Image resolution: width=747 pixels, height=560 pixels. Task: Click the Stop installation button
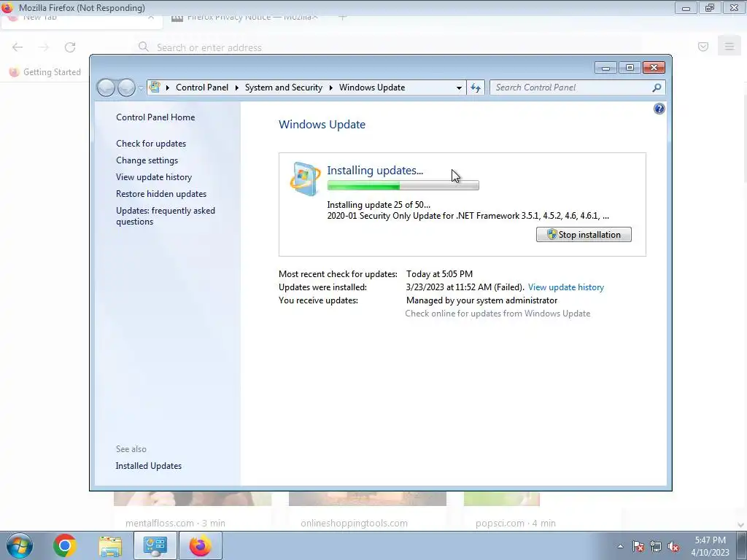pos(584,234)
